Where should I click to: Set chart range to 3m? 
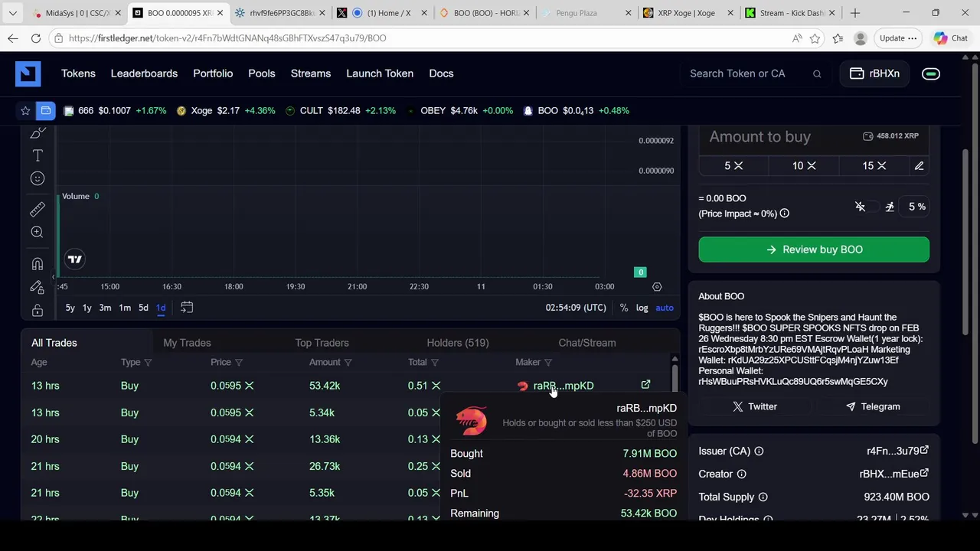[x=105, y=308]
